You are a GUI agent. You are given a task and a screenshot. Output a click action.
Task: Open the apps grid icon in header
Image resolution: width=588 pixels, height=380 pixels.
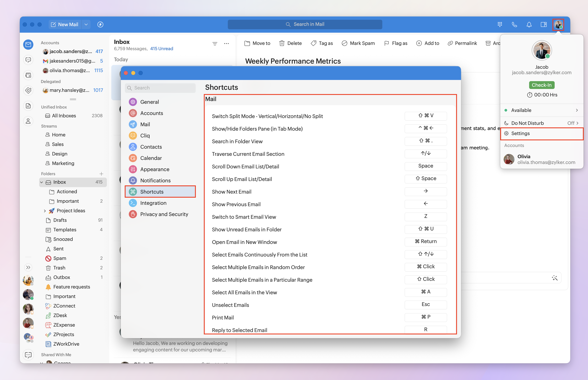500,24
